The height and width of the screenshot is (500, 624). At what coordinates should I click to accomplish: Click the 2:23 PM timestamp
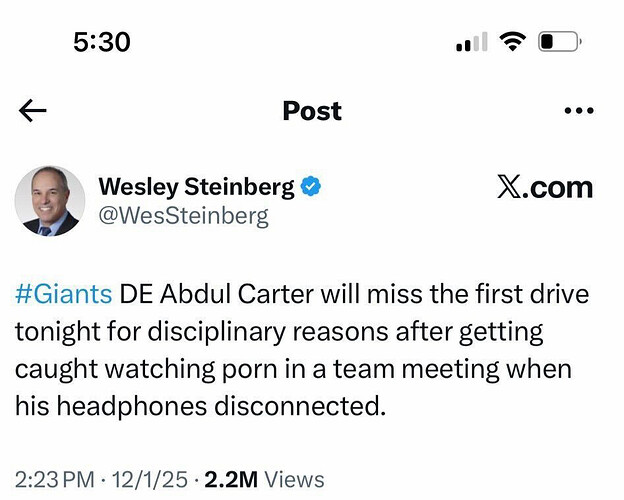pyautogui.click(x=58, y=480)
